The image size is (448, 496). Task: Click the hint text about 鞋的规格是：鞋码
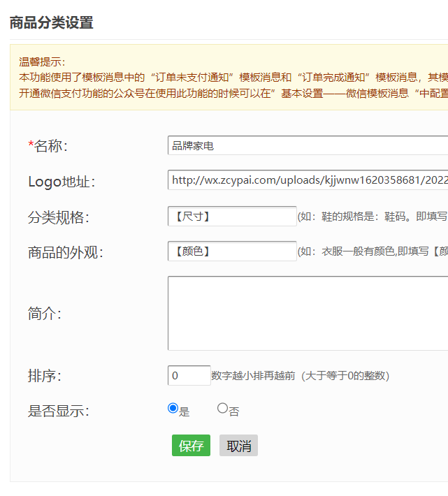pos(373,217)
